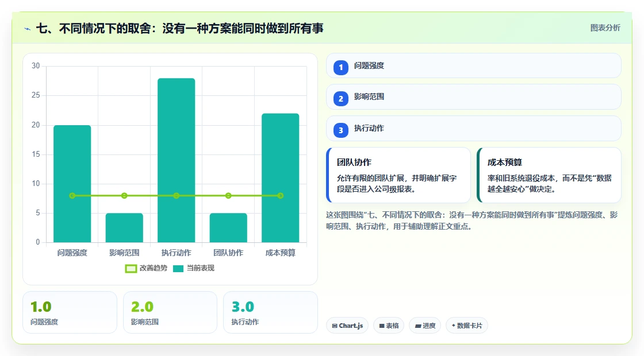
Task: Click the 成本预算 bar in chart
Action: coord(281,178)
